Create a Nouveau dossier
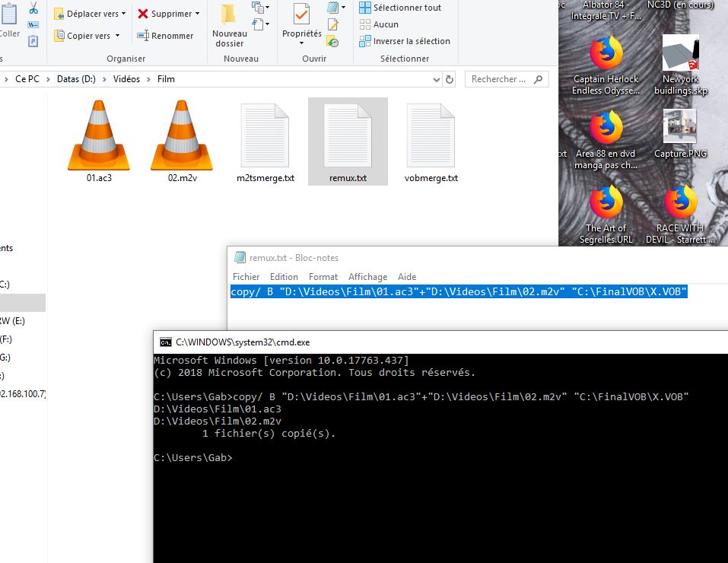The image size is (728, 563). tap(230, 26)
